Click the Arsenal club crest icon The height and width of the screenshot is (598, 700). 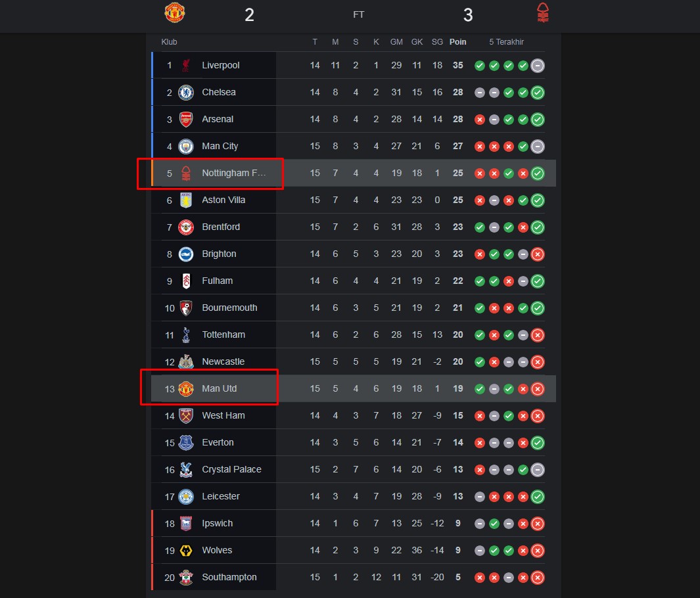click(x=186, y=119)
